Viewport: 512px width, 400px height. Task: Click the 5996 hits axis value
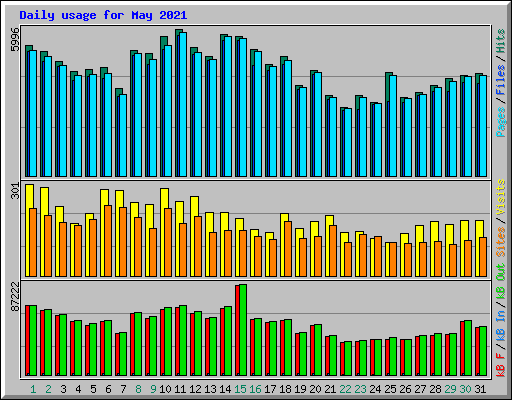pos(15,39)
